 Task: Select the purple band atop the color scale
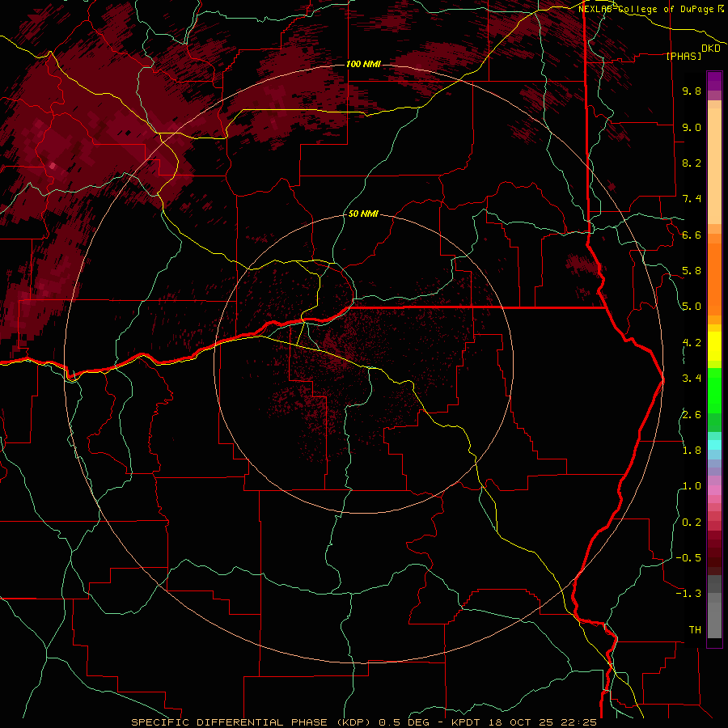714,81
